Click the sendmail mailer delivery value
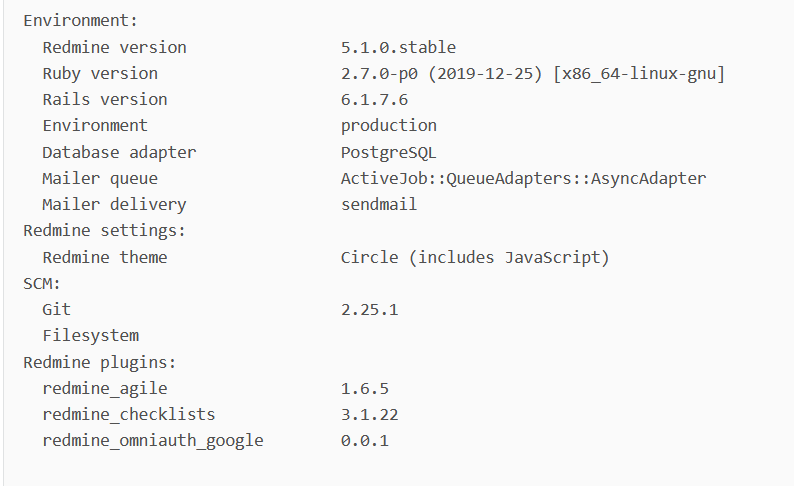The height and width of the screenshot is (486, 794). pyautogui.click(x=379, y=205)
